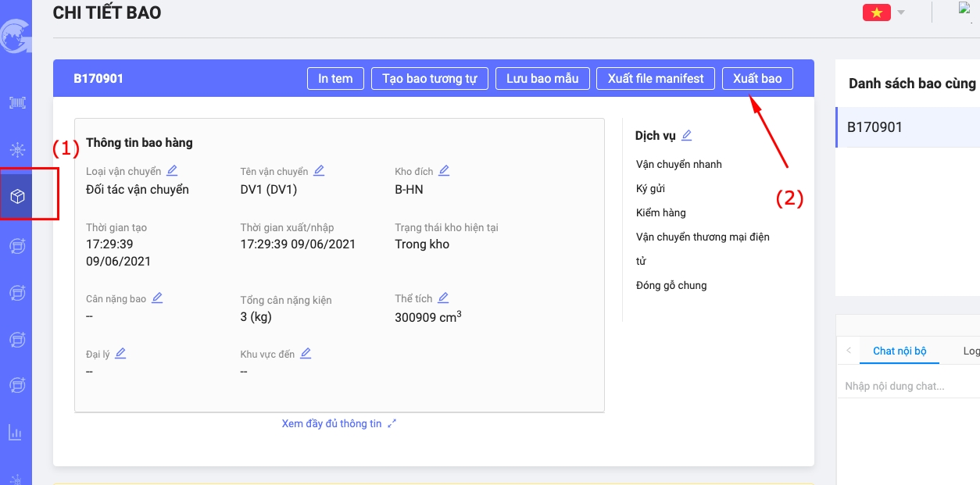Open the package box icon in sidebar
Viewport: 980px width, 485px height.
(16, 196)
